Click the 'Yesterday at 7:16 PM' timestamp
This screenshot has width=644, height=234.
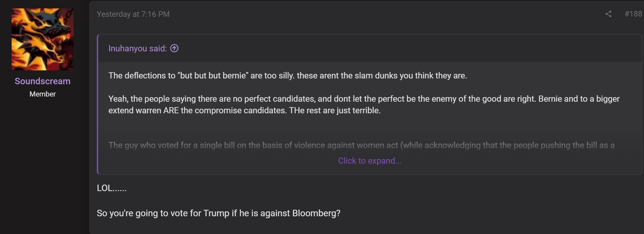point(133,14)
